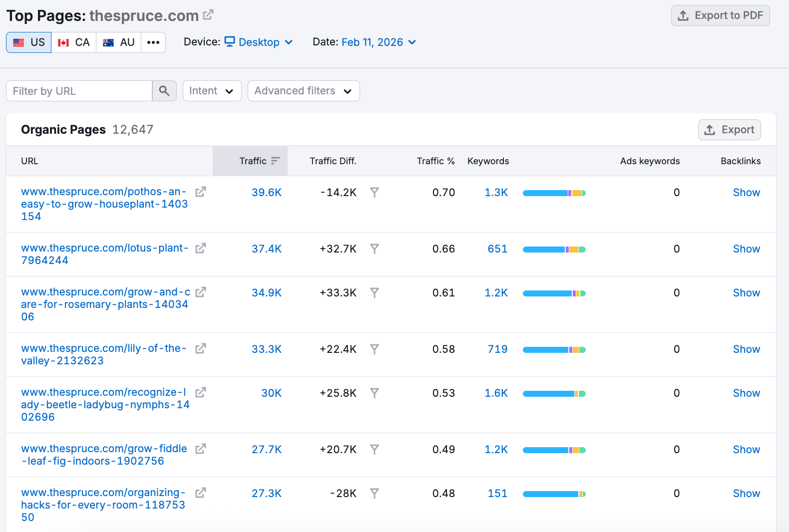
Task: Expand the Advanced filters dropdown
Action: click(303, 91)
